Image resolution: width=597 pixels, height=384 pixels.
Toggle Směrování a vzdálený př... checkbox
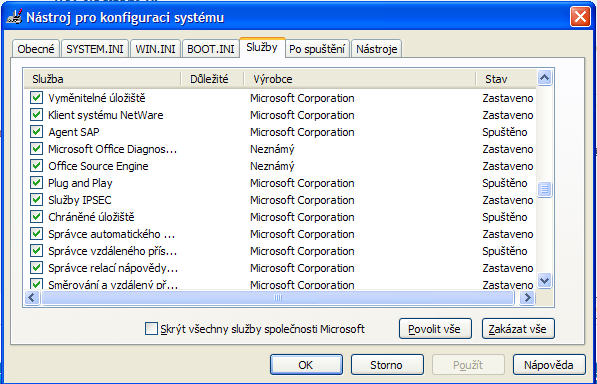pyautogui.click(x=36, y=284)
